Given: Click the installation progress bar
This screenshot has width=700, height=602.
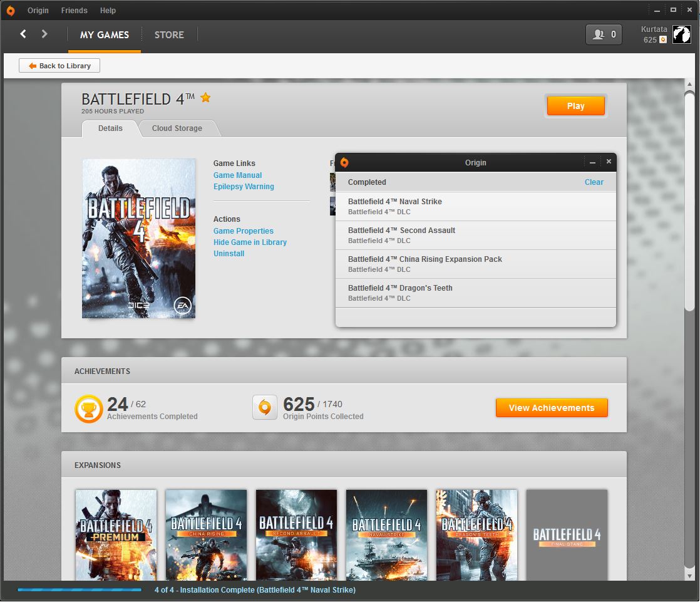Looking at the screenshot, I should point(80,590).
